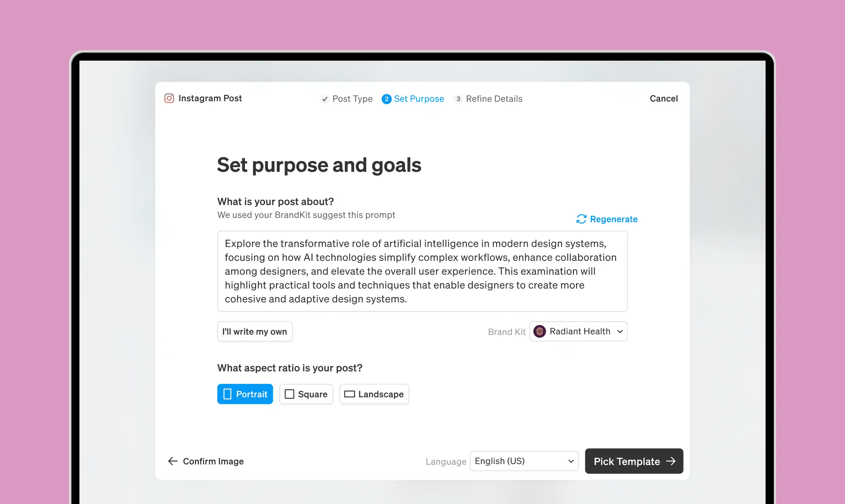845x504 pixels.
Task: Click the Cancel button
Action: pos(663,99)
